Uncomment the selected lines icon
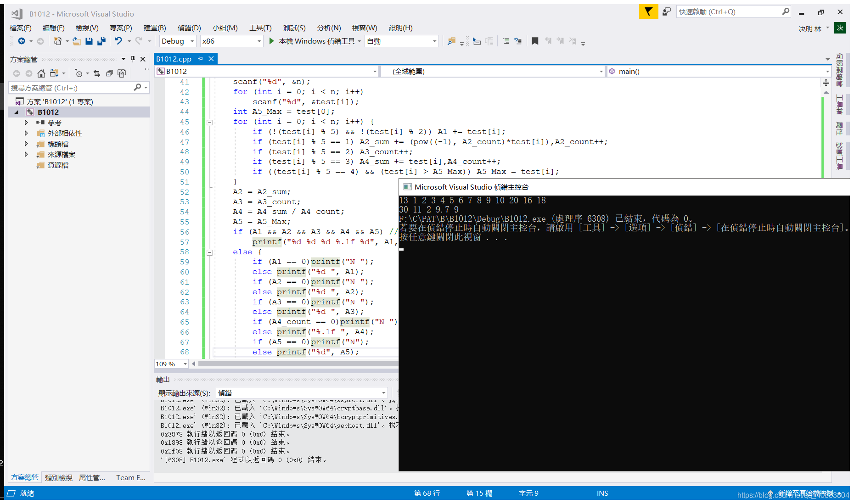This screenshot has width=854, height=504. tap(518, 41)
